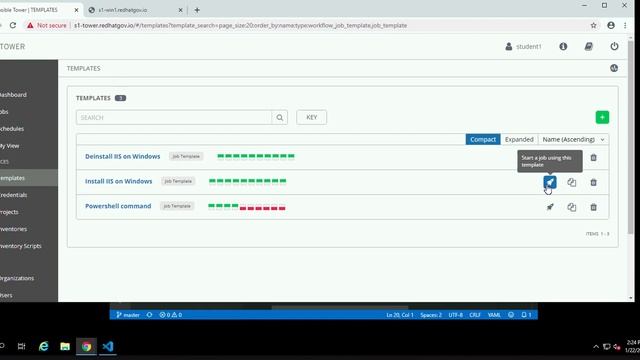640x360 pixels.
Task: Open VS Code notifications bell
Action: coord(526,315)
